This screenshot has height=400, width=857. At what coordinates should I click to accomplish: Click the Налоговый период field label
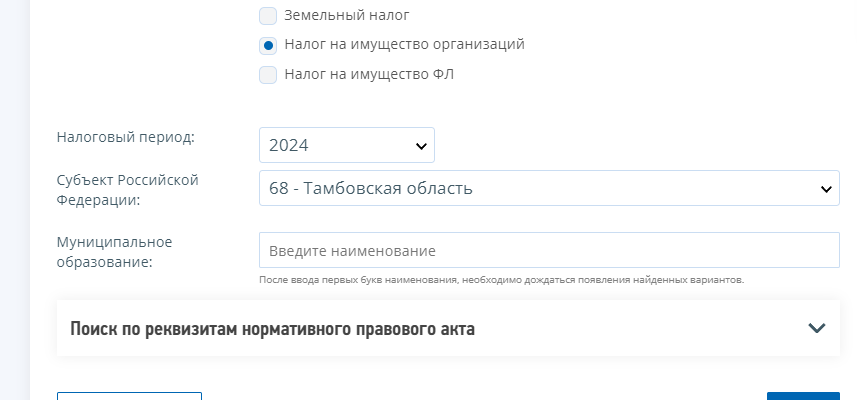[126, 137]
